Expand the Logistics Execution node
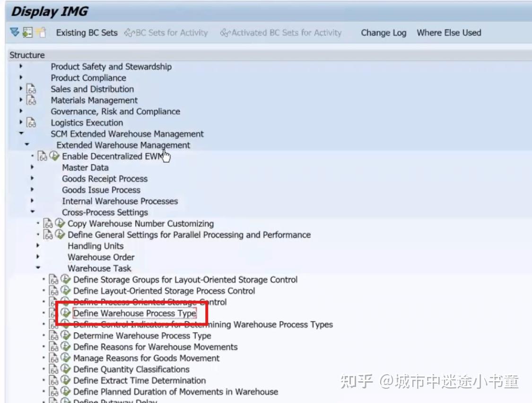The width and height of the screenshot is (532, 403). (x=21, y=122)
